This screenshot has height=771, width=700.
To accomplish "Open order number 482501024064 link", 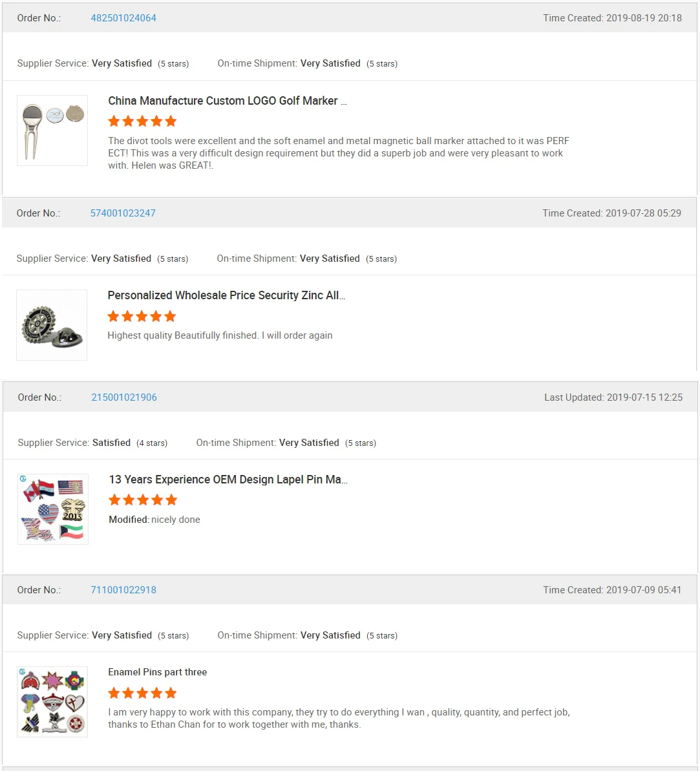I will (x=123, y=18).
